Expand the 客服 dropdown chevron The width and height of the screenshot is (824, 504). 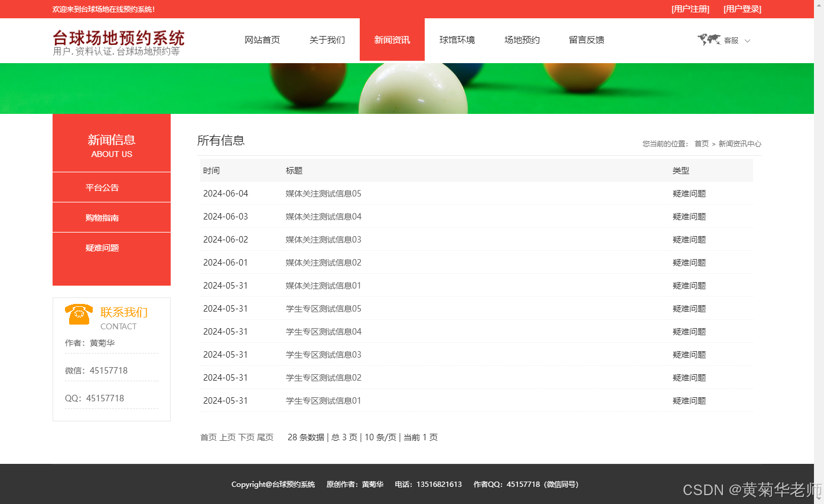[747, 40]
